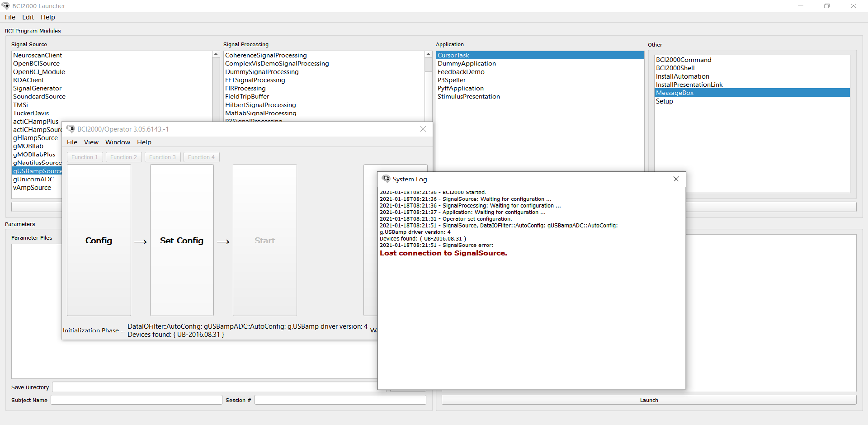Select OpenBCISource signal source

point(36,63)
